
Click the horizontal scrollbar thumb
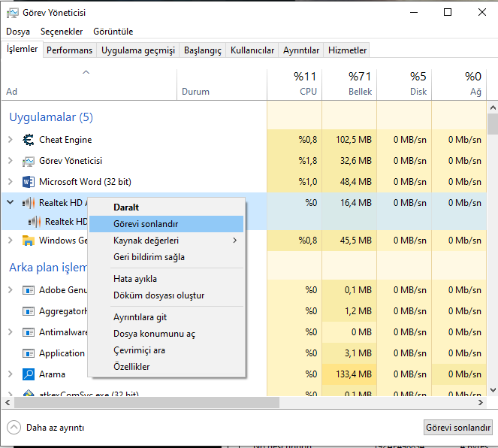click(146, 403)
